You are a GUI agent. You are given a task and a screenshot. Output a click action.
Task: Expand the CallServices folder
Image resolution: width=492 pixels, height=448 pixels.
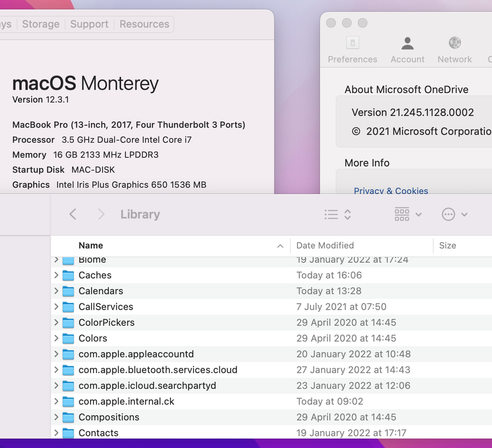56,307
